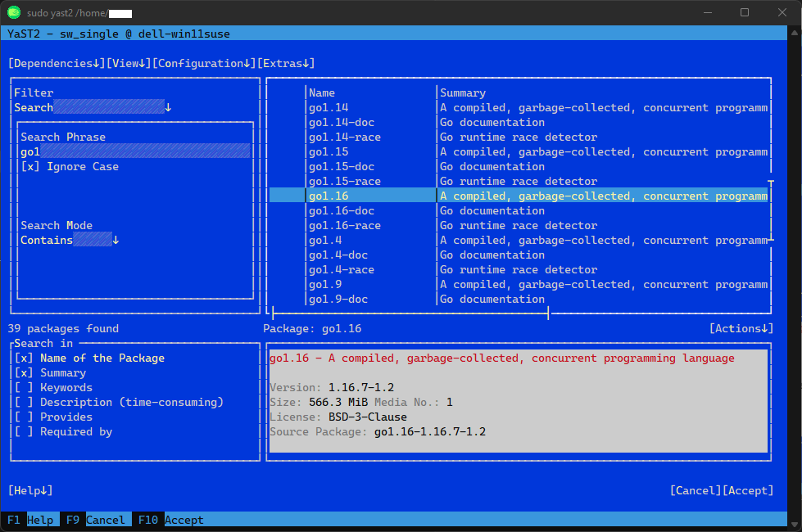Select the go1.9-doc package row

(x=519, y=300)
